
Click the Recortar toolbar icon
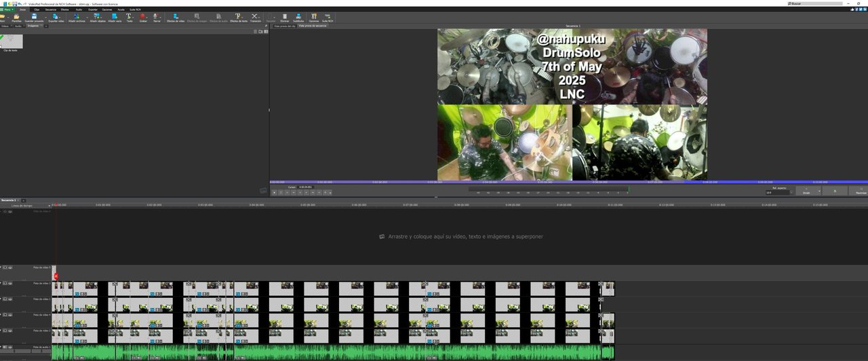[269, 16]
